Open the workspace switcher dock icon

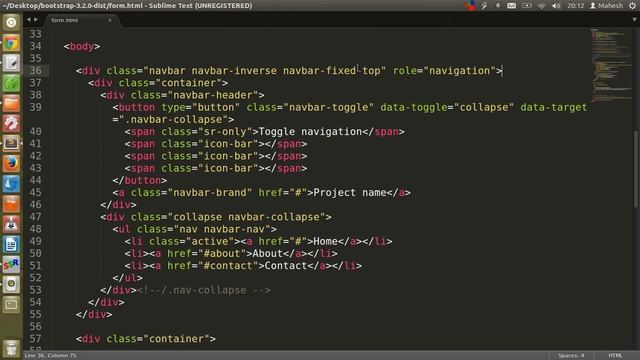coord(11,304)
